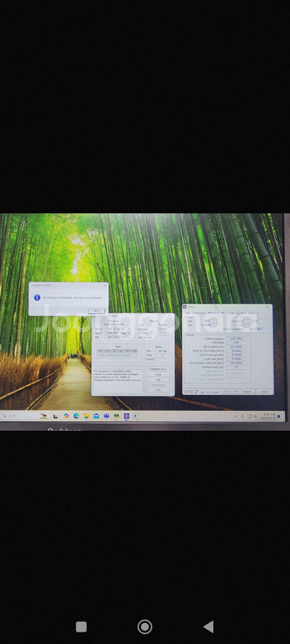Expand the Tools dropdown arrow in CPU-Z
The width and height of the screenshot is (290, 644).
point(235,391)
